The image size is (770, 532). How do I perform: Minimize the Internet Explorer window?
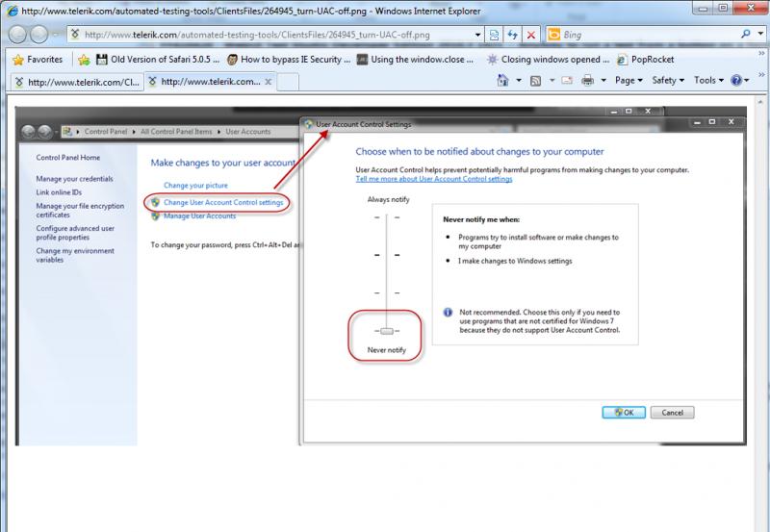tap(704, 8)
